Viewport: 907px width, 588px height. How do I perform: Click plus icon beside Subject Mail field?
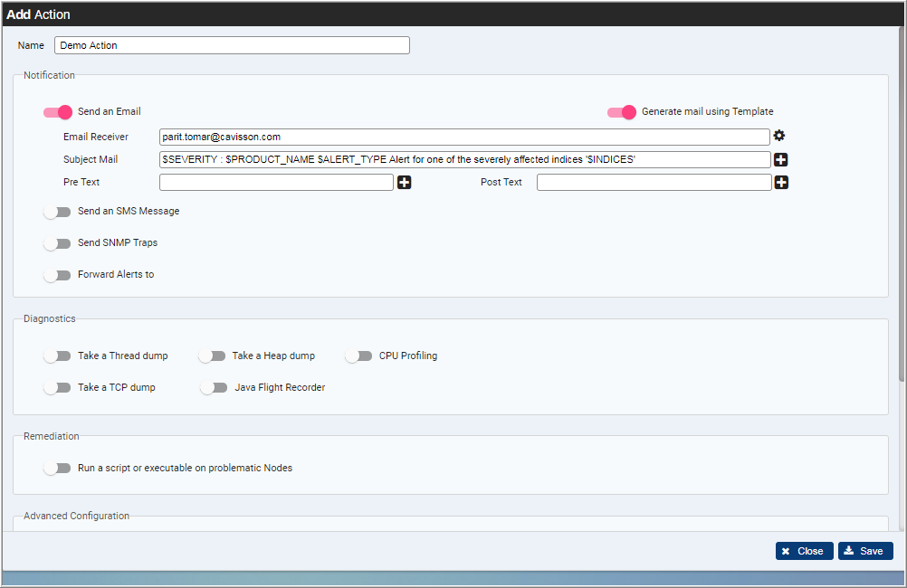tap(781, 159)
